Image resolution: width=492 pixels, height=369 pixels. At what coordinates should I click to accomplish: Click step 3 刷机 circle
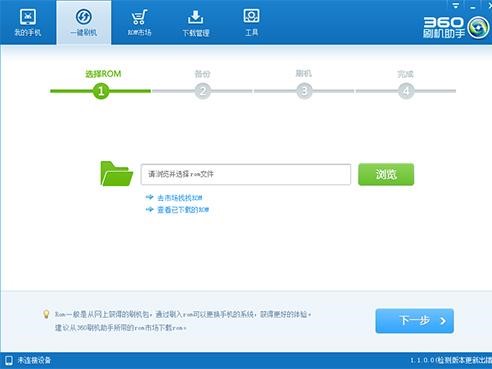point(304,91)
